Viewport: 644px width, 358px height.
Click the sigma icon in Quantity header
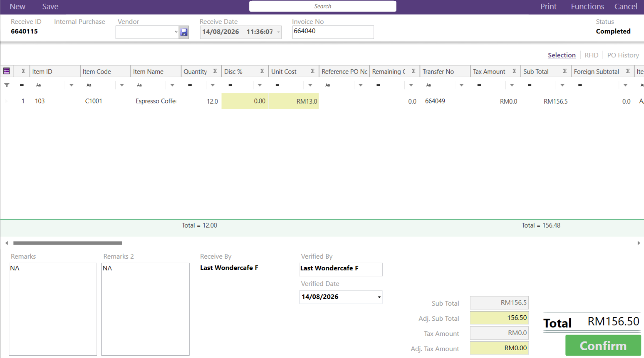[x=215, y=71]
